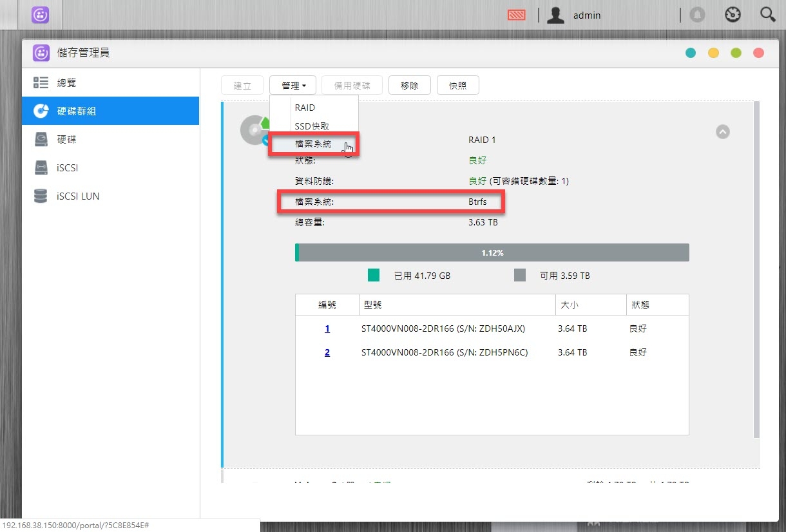This screenshot has height=532, width=786.
Task: Click the green window control dot
Action: [x=736, y=53]
